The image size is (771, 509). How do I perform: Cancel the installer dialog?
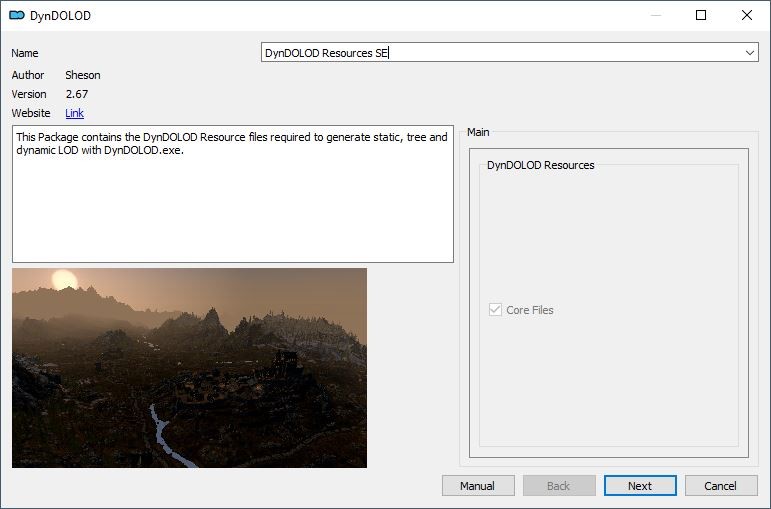pyautogui.click(x=721, y=486)
